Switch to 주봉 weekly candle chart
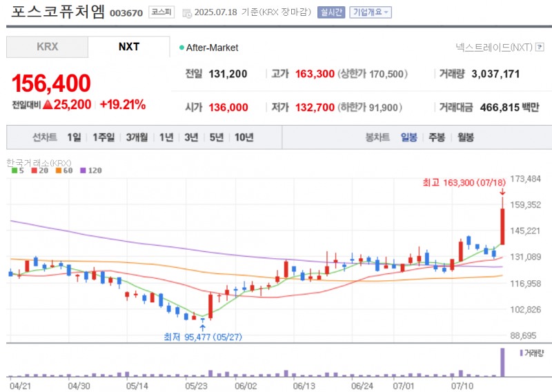The width and height of the screenshot is (552, 392). point(437,137)
